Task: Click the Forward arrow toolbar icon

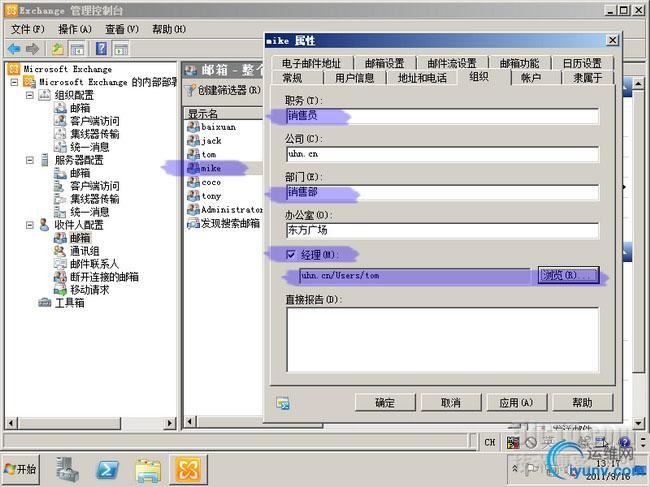Action: pos(33,49)
